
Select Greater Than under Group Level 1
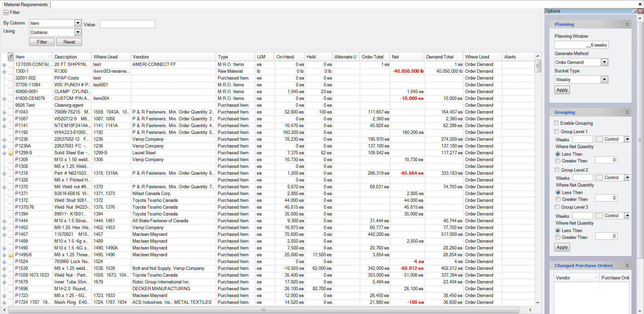tap(558, 161)
